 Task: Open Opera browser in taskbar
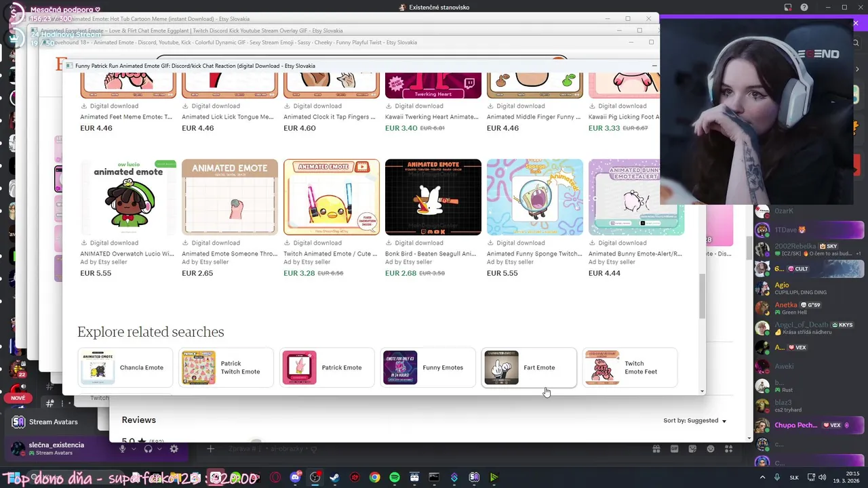point(275,477)
